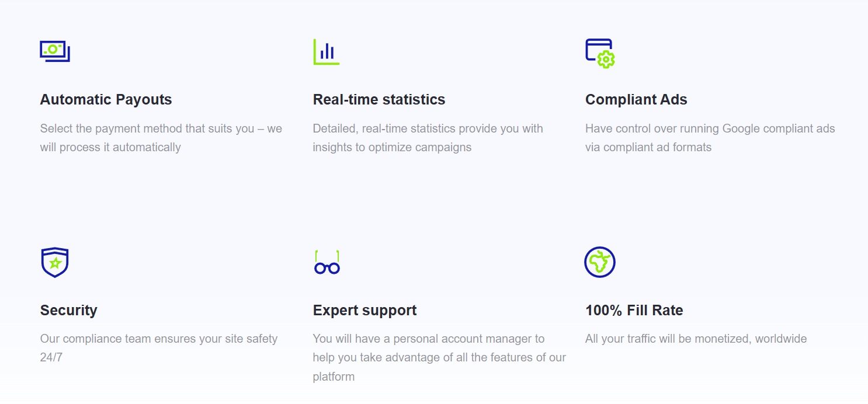Screen dimensions: 868x404
Task: Click the green gear in Compliant Ads icon
Action: pyautogui.click(x=606, y=60)
